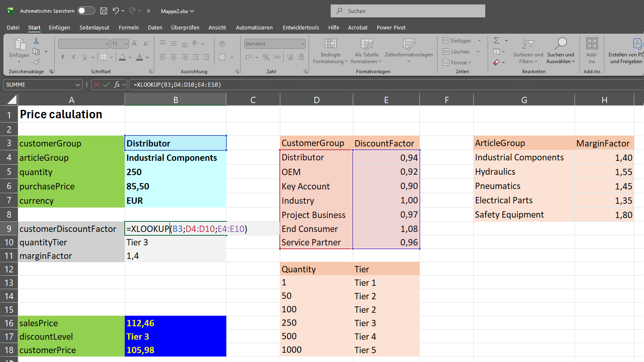
Task: Select row header 16
Action: click(x=9, y=323)
